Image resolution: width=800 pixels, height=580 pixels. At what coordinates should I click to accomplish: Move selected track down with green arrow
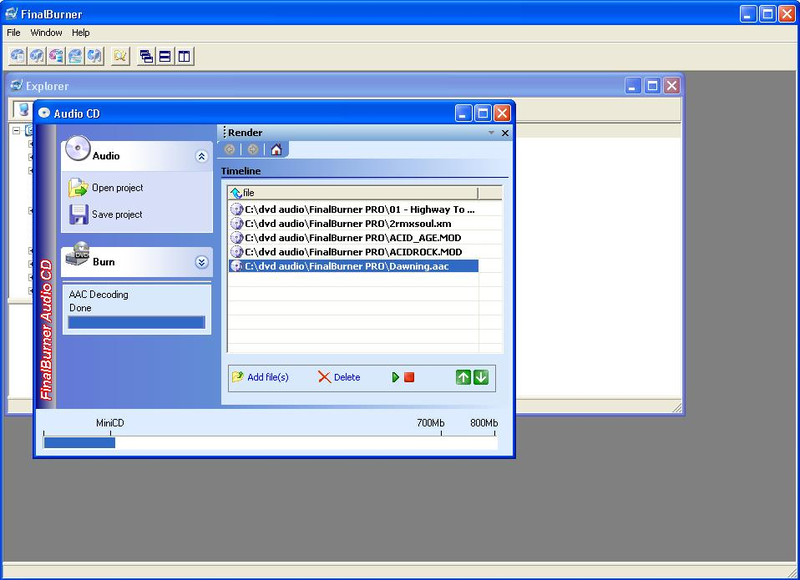[x=481, y=377]
